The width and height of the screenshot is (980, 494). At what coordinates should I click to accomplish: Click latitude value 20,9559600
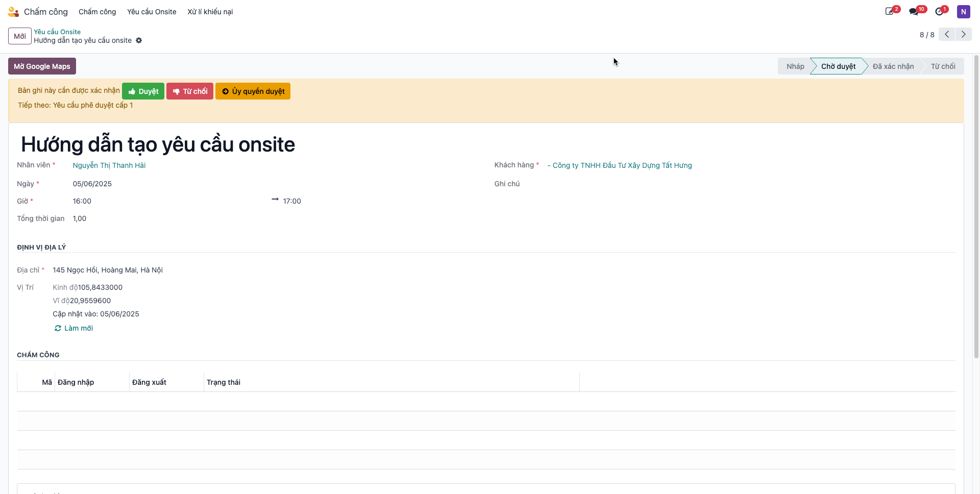pos(90,301)
